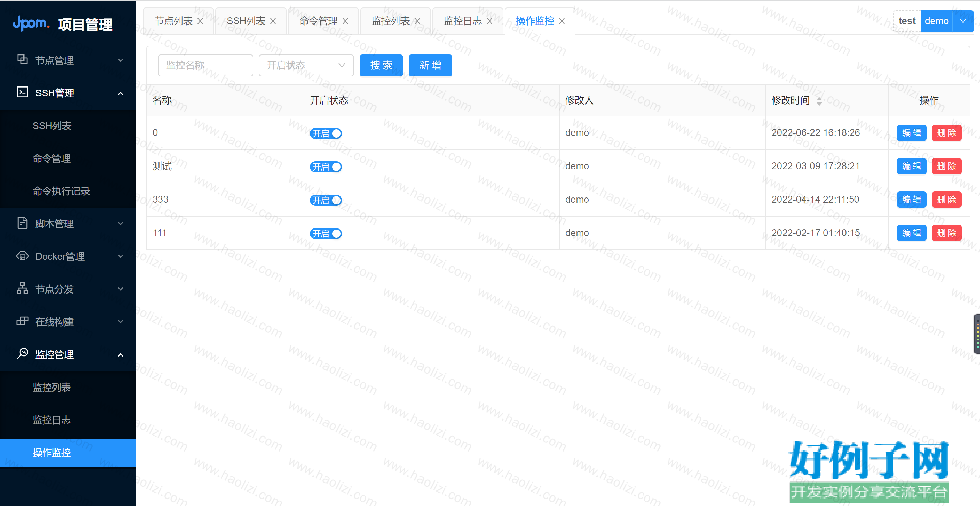Expand the 节点管理 sidebar menu

click(121, 60)
